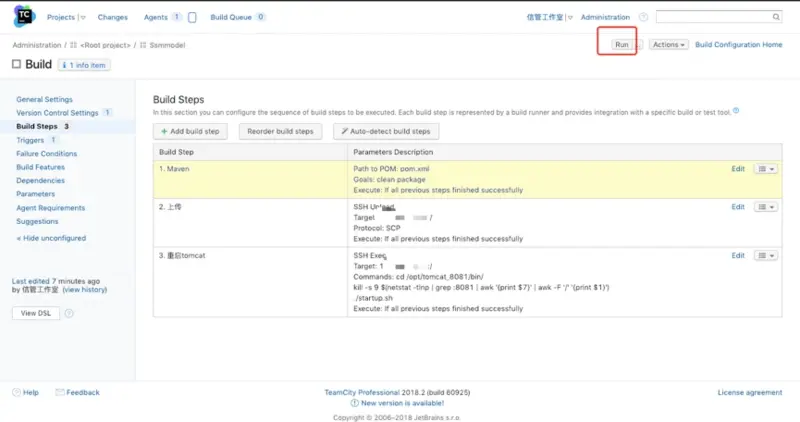Open options dropdown for SSH Upload step
Viewport: 800px width, 422px height.
point(766,207)
